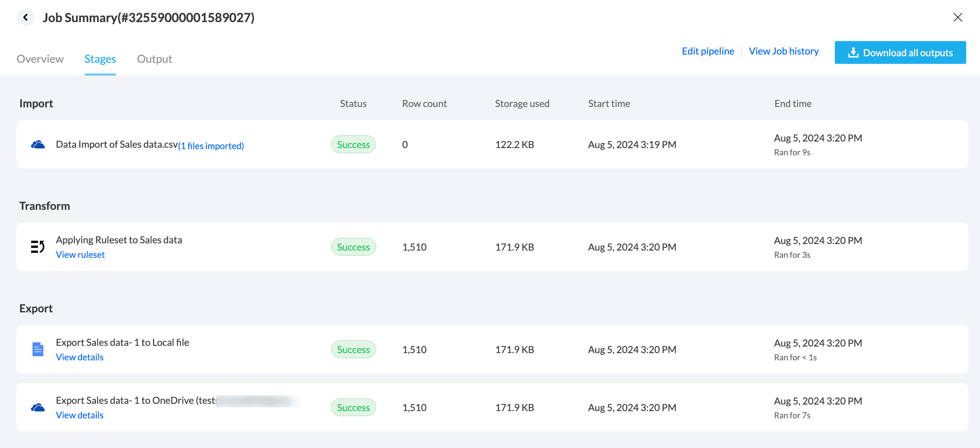
Task: Open View Job history
Action: coord(784,51)
